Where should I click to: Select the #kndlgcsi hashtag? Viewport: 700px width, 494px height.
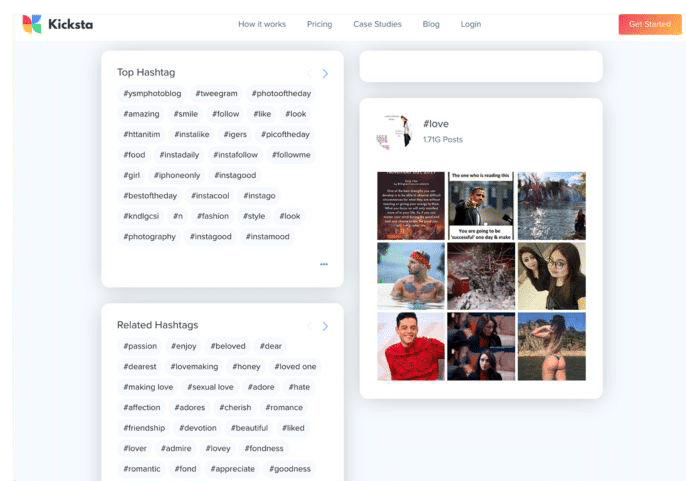coord(141,216)
